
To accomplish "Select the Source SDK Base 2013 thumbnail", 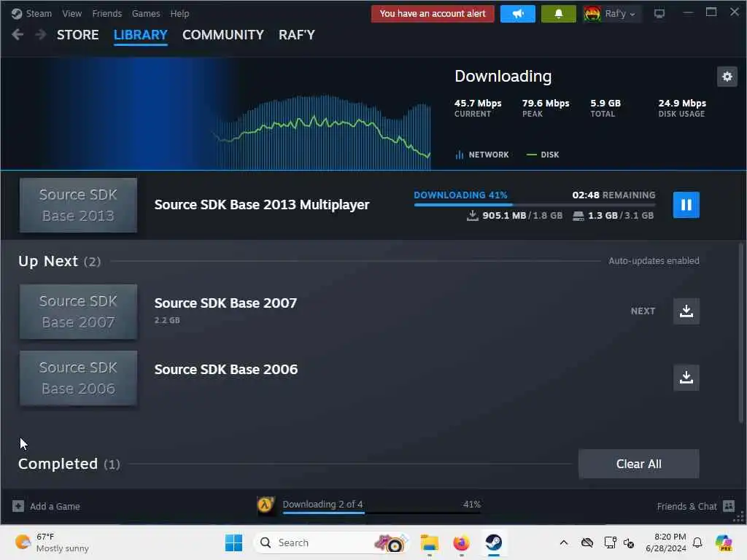I will pyautogui.click(x=78, y=205).
